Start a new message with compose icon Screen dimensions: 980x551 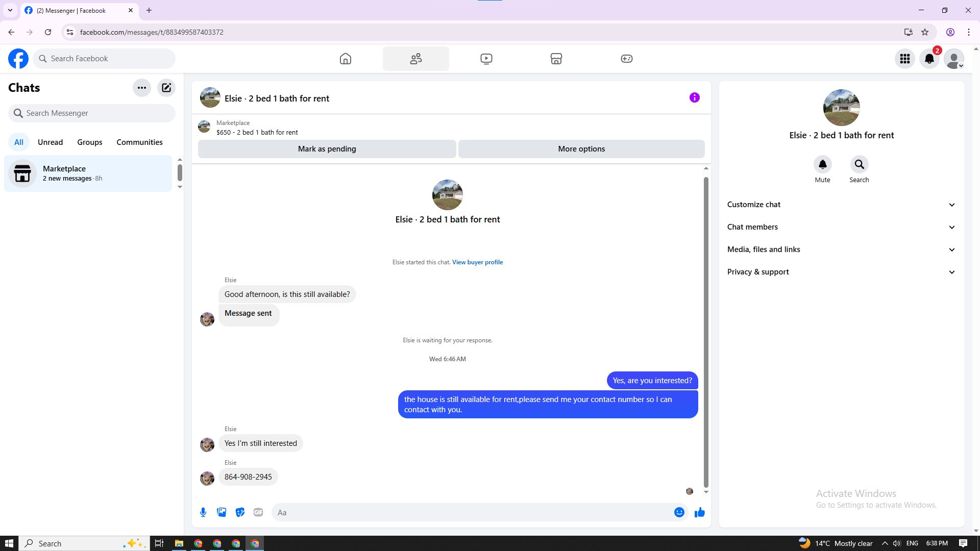(166, 88)
